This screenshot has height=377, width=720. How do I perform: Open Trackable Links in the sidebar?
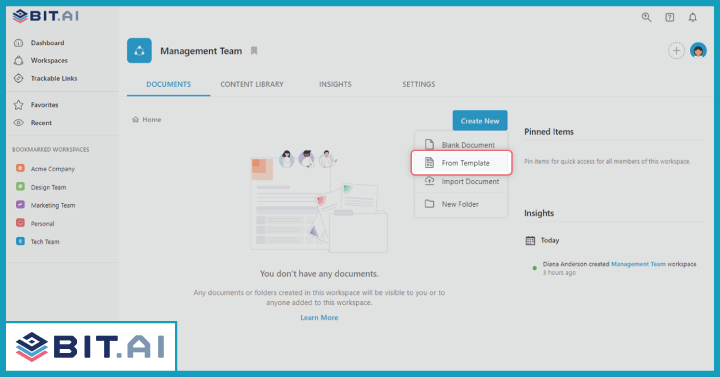[54, 79]
